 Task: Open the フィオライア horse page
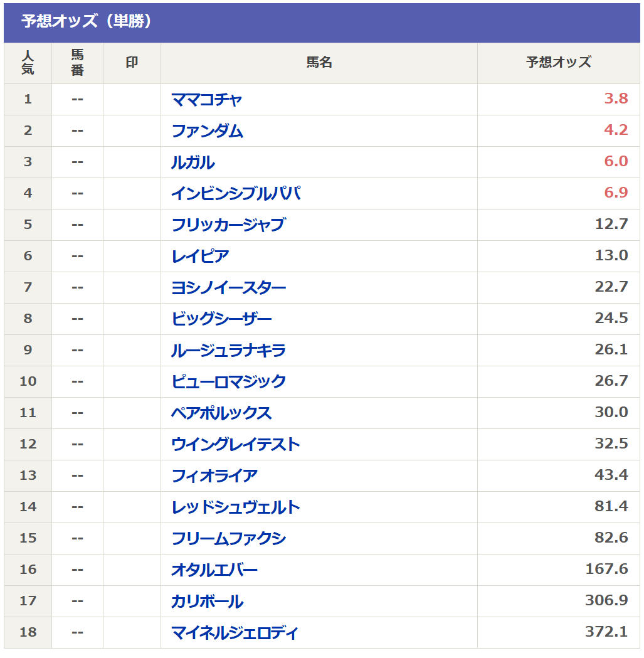[x=214, y=476]
